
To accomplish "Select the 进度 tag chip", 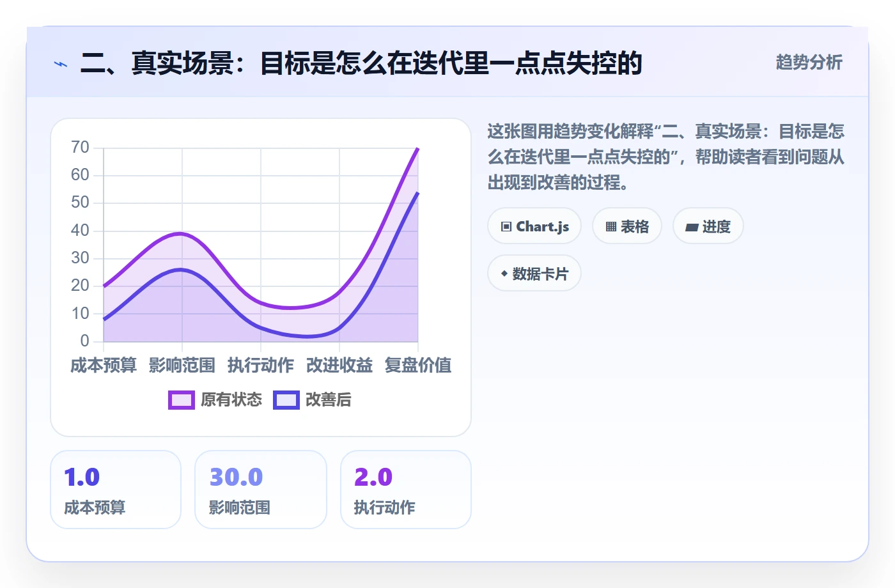I will point(708,226).
